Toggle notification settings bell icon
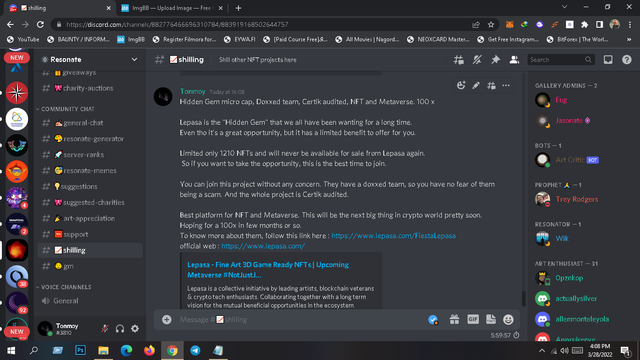This screenshot has width=640, height=360. point(477,60)
